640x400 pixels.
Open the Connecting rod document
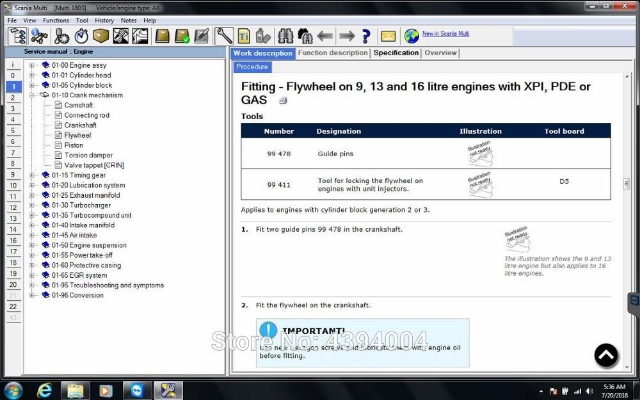click(x=87, y=115)
